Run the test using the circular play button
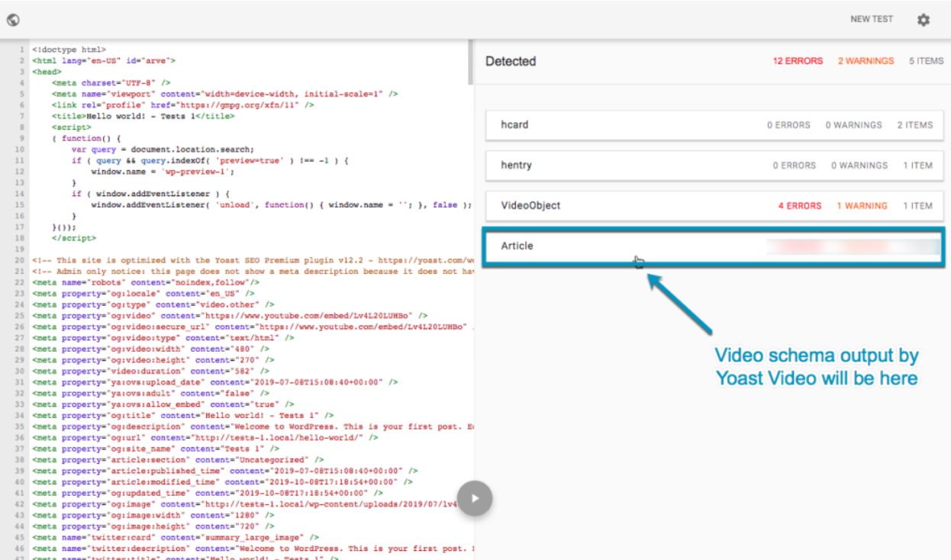The height and width of the screenshot is (560, 951). coord(475,497)
